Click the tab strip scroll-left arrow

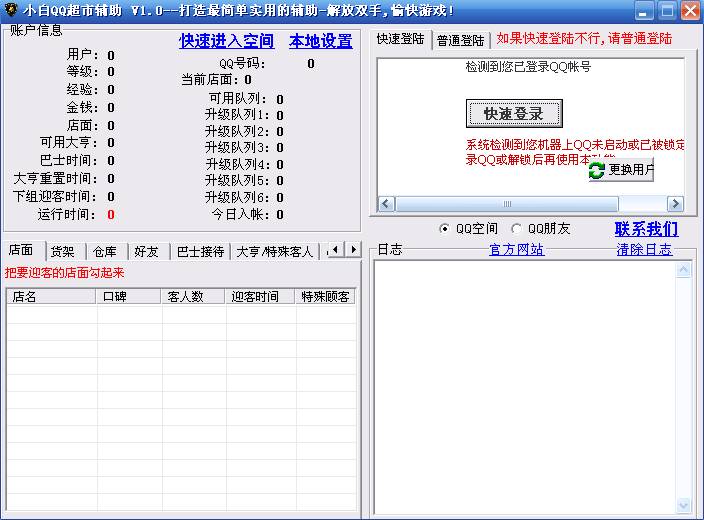click(335, 250)
